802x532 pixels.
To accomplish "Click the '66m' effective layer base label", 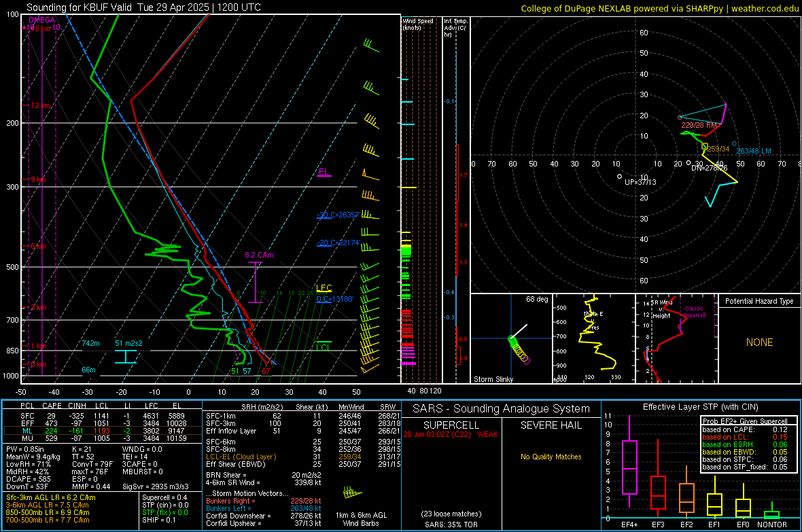I will point(88,370).
